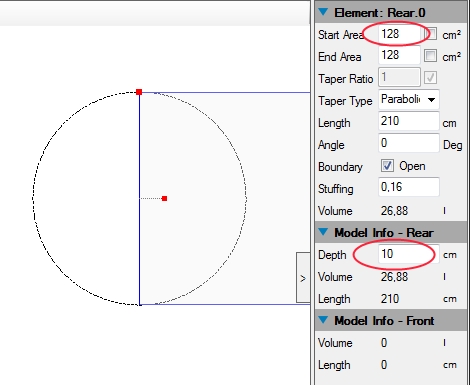Viewport: 470px width, 385px height.
Task: Click the End Area input field
Action: point(399,55)
